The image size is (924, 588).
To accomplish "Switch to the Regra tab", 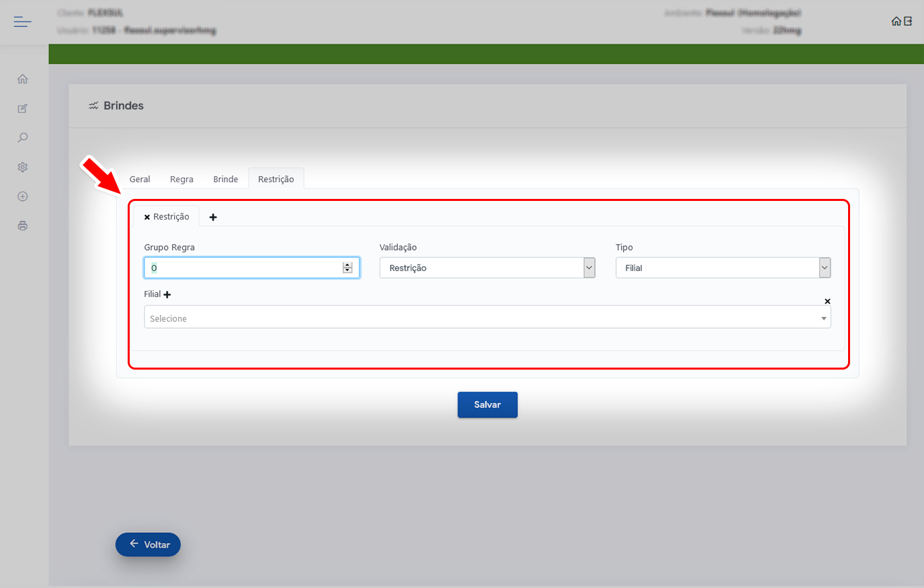I will tap(181, 179).
